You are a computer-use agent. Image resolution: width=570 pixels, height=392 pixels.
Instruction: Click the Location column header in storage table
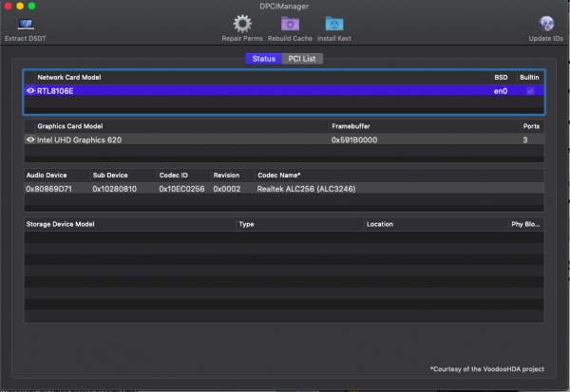click(x=380, y=225)
